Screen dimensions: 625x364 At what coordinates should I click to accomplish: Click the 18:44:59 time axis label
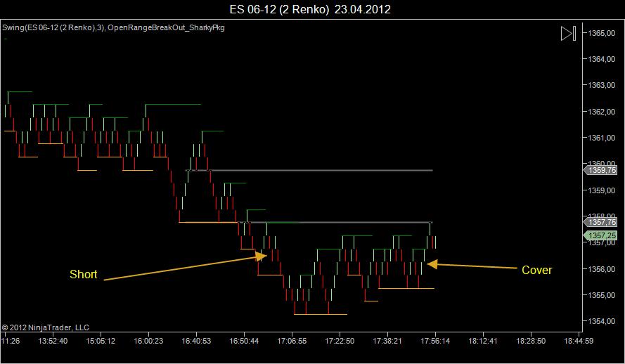579,341
